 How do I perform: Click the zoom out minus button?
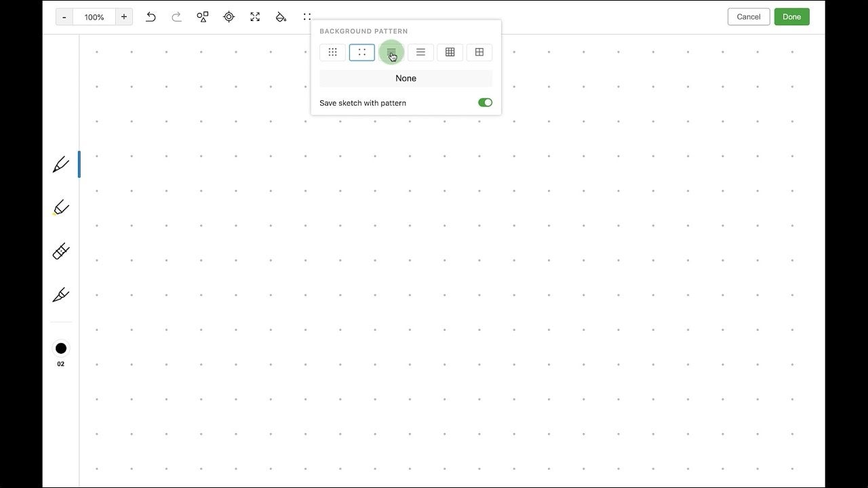coord(64,17)
